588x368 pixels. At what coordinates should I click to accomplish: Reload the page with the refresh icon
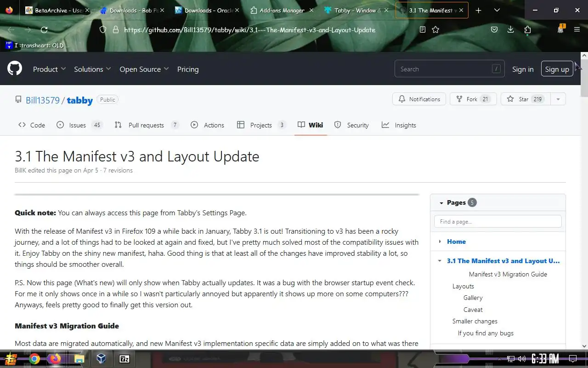[44, 30]
